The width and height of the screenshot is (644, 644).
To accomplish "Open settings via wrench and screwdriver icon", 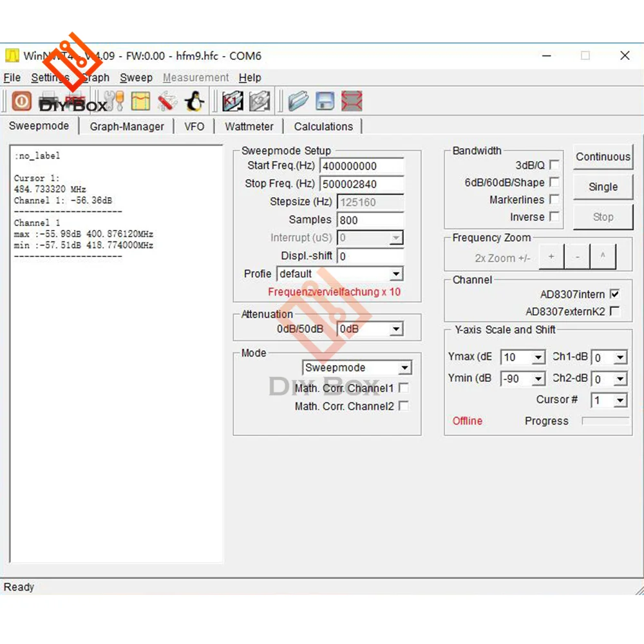I will 114,101.
